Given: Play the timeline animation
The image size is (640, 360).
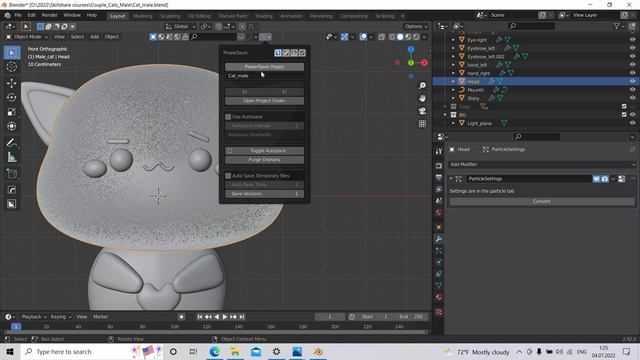Looking at the screenshot, I should (x=224, y=317).
